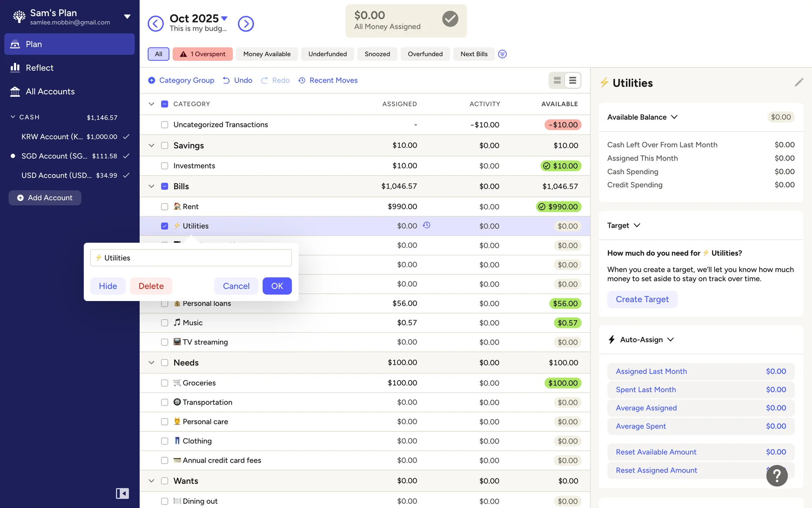
Task: Open the Sam's Plan account dropdown
Action: pyautogui.click(x=127, y=17)
